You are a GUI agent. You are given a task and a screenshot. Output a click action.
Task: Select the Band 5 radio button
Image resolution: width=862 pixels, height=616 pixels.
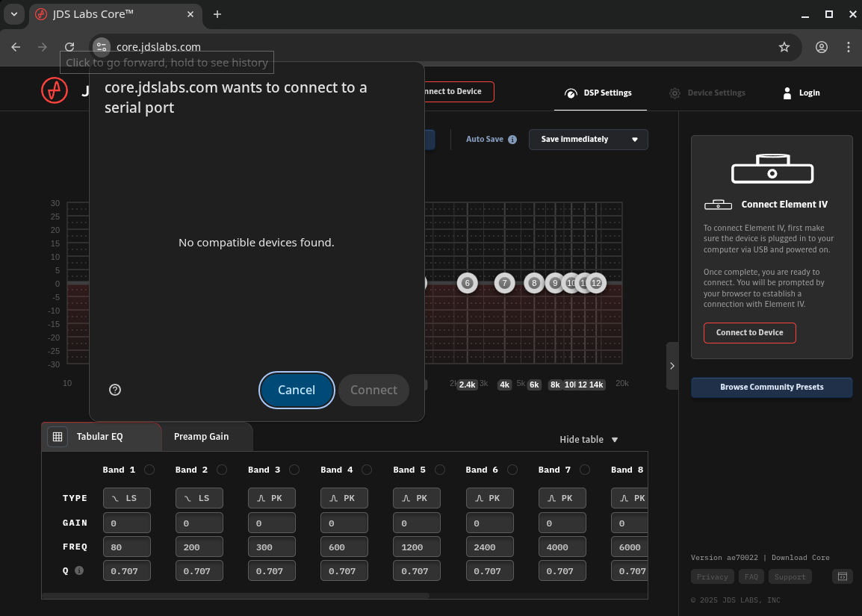[440, 470]
